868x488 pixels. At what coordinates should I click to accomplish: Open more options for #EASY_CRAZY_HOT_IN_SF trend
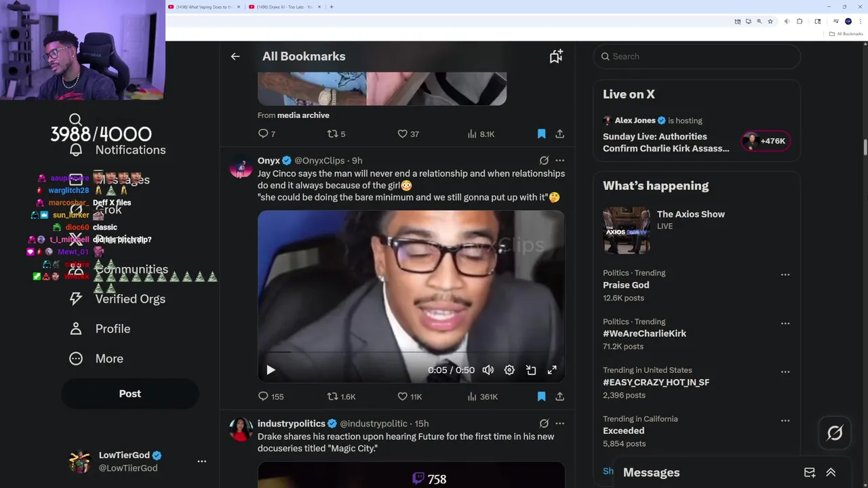(785, 371)
